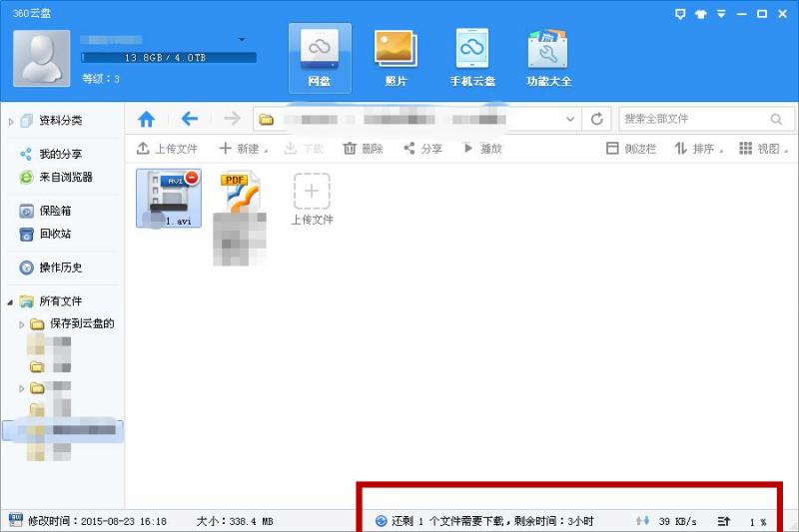Click the 13.8GB / 4.0TB storage bar

(x=169, y=58)
